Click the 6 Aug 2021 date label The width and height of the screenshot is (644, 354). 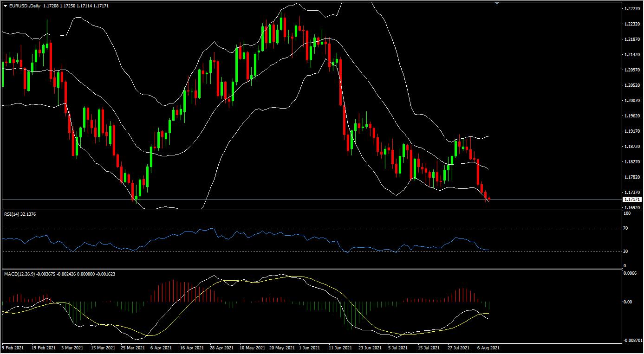point(488,347)
